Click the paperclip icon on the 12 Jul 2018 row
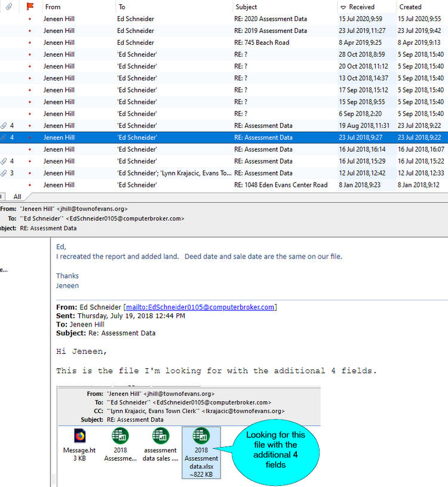Screen dimensions: 448x487 (x=4, y=173)
